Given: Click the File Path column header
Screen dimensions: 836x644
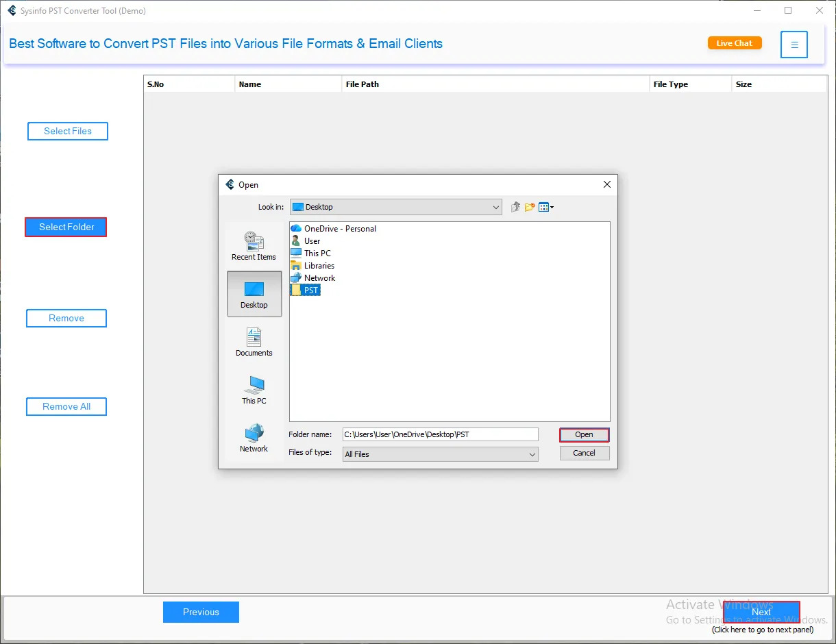Looking at the screenshot, I should [x=495, y=84].
